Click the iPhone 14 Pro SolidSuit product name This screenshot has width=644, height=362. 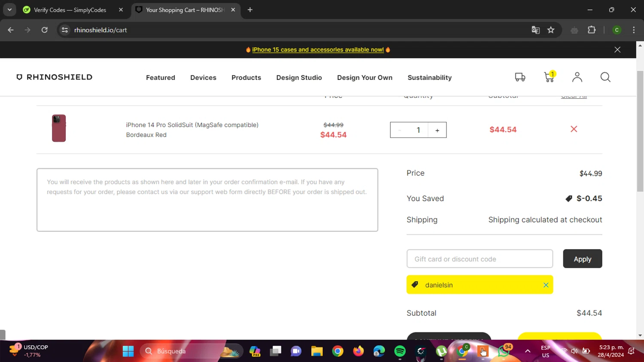click(192, 125)
